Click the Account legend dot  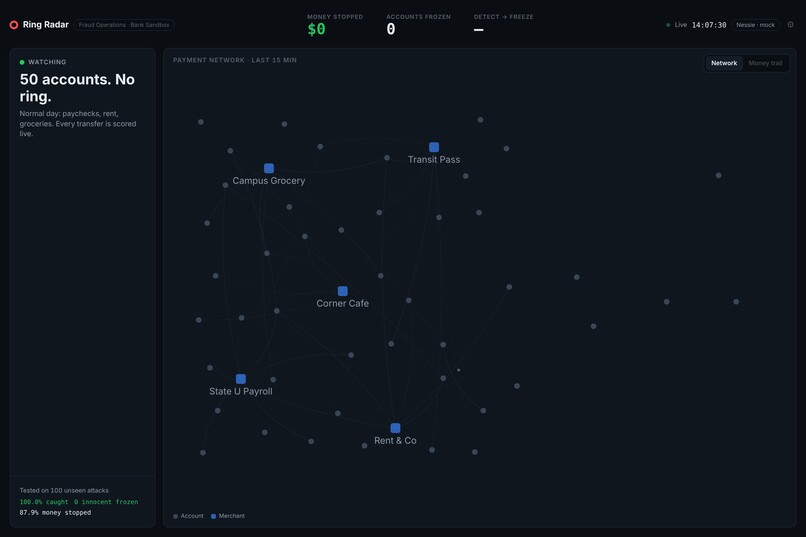(x=176, y=516)
